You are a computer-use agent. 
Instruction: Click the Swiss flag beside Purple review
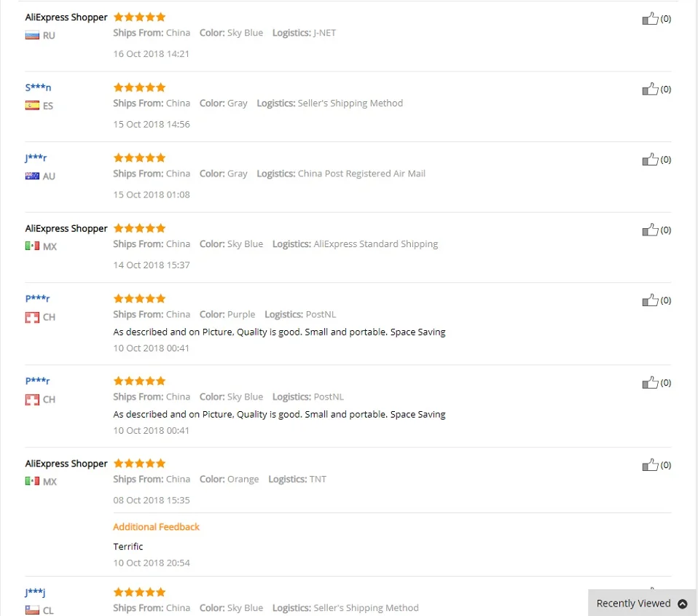(32, 317)
